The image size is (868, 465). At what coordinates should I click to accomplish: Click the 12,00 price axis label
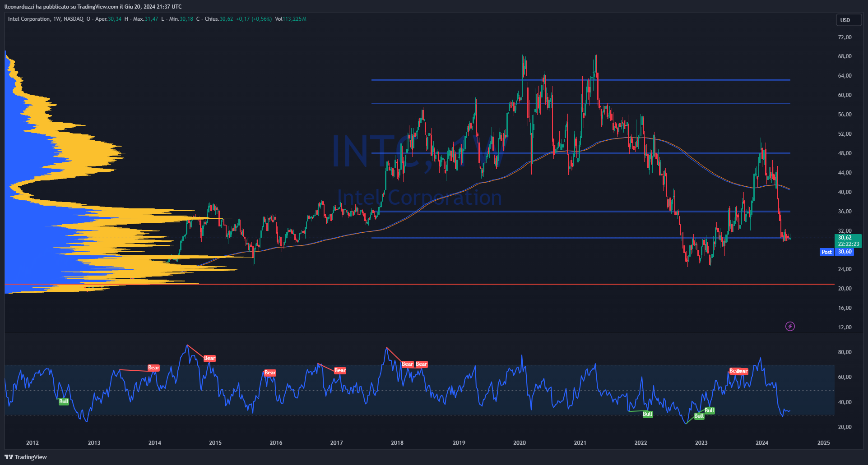tap(845, 327)
